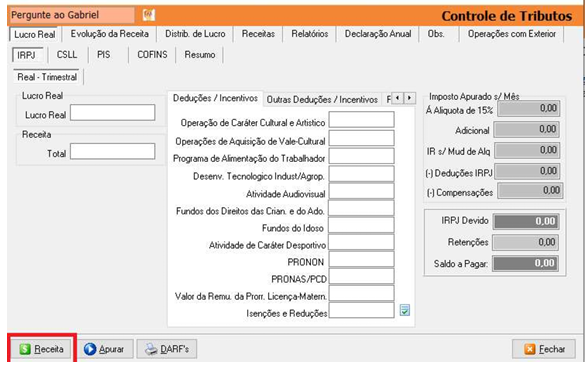The height and width of the screenshot is (365, 588).
Task: Switch to the Lucro Real tab
Action: 34,35
